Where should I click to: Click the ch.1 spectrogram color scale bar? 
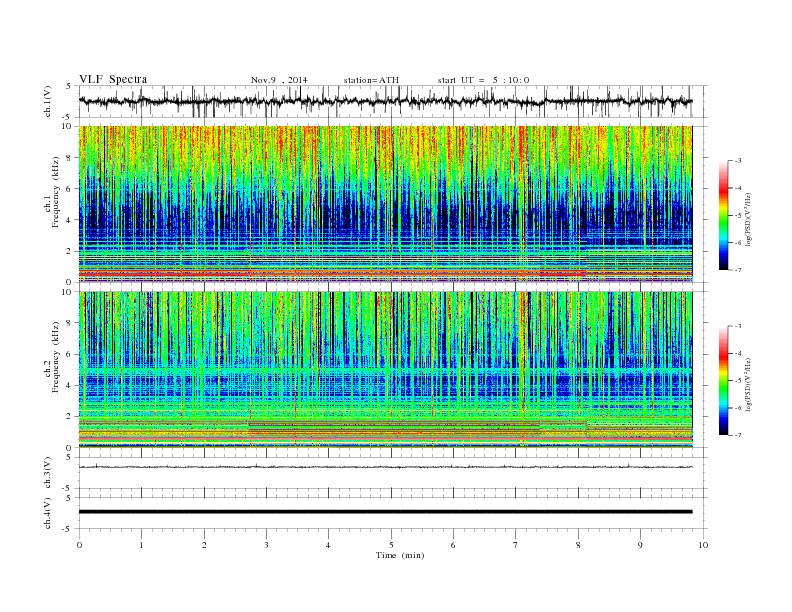[723, 215]
